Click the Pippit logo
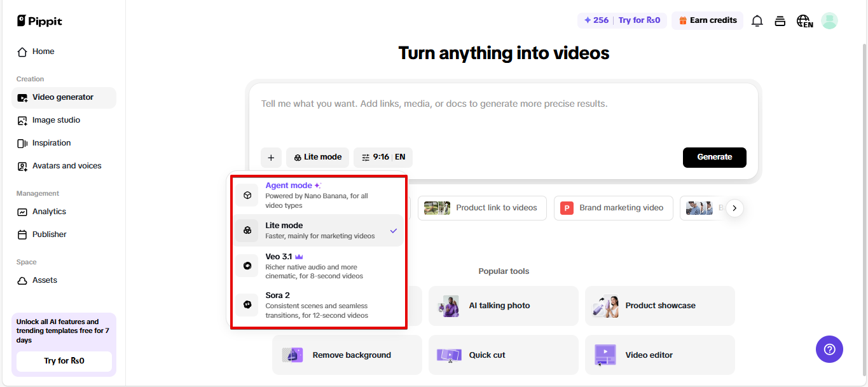The image size is (868, 387). [x=39, y=21]
